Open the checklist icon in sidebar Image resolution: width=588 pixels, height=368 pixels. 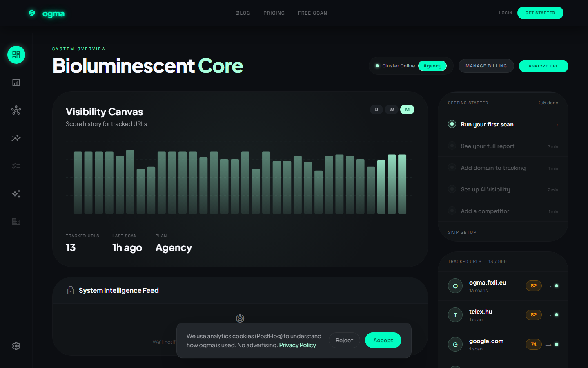click(16, 166)
